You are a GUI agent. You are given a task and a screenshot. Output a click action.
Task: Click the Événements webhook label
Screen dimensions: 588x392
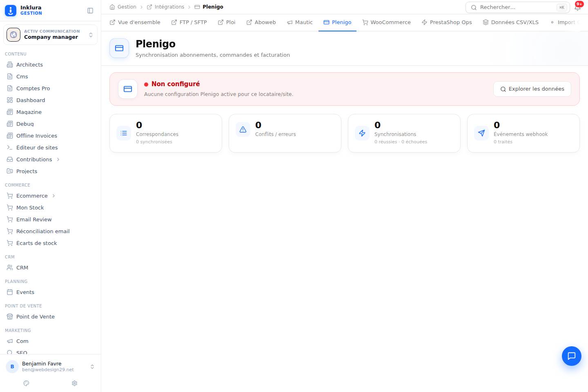tap(521, 134)
